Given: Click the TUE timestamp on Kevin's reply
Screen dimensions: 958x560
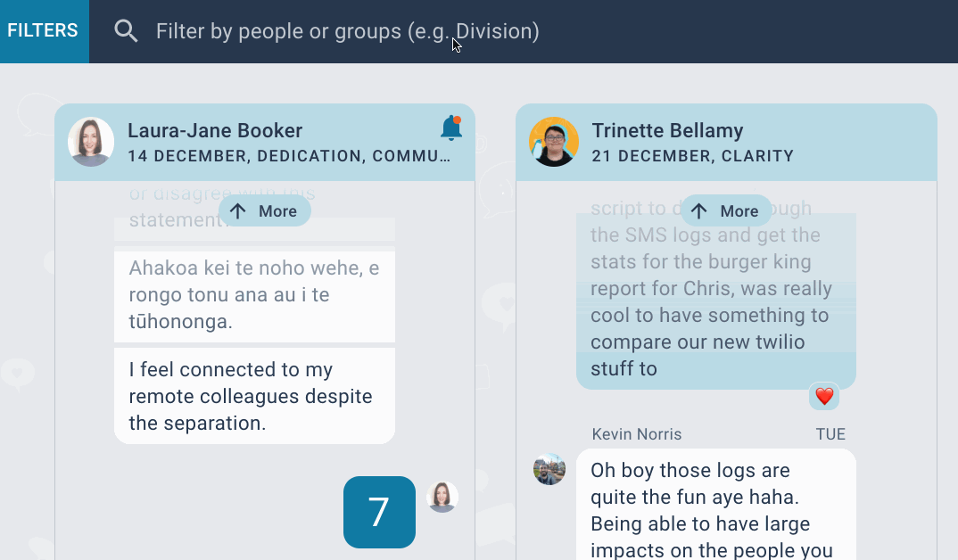Looking at the screenshot, I should (830, 434).
